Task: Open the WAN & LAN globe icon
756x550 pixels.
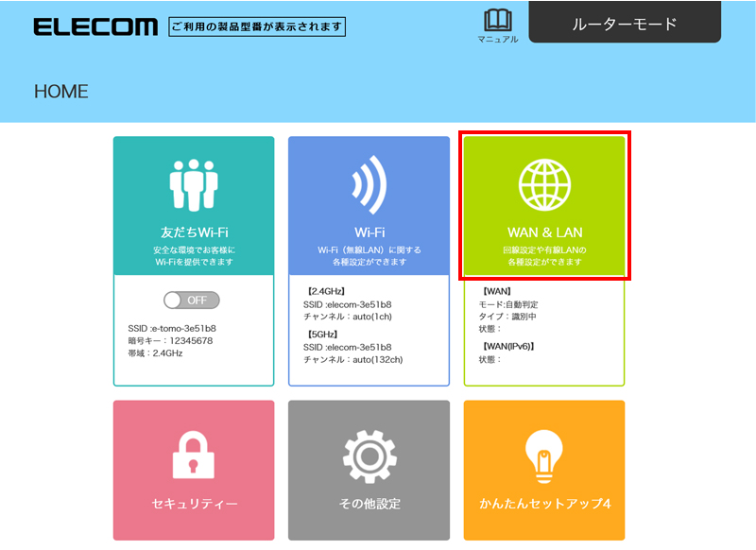Action: (x=545, y=185)
